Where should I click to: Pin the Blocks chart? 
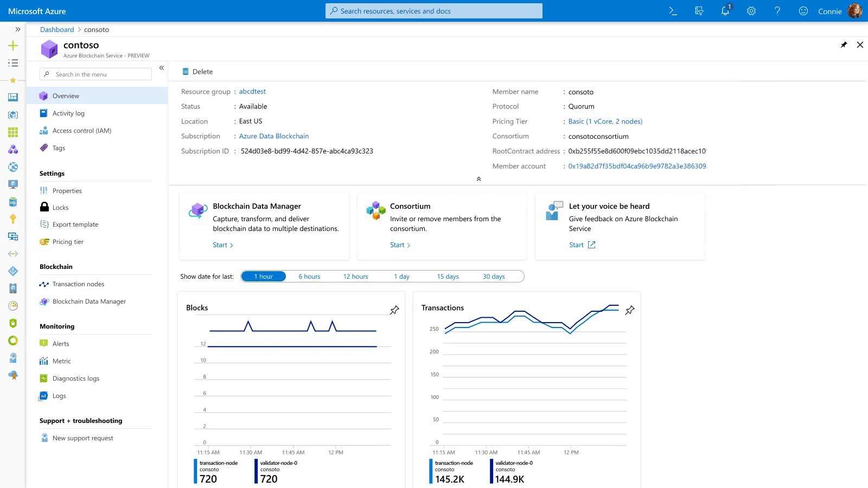(x=394, y=310)
